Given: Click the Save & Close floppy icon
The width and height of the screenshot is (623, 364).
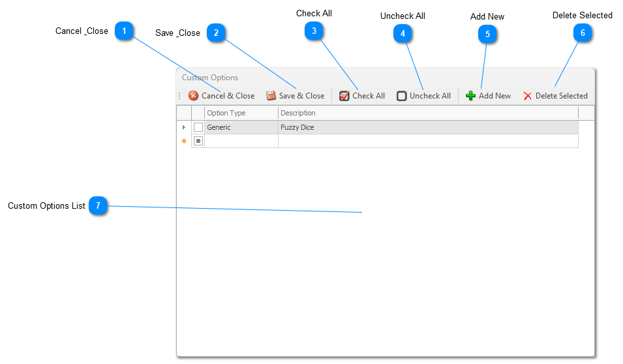Looking at the screenshot, I should coord(271,95).
